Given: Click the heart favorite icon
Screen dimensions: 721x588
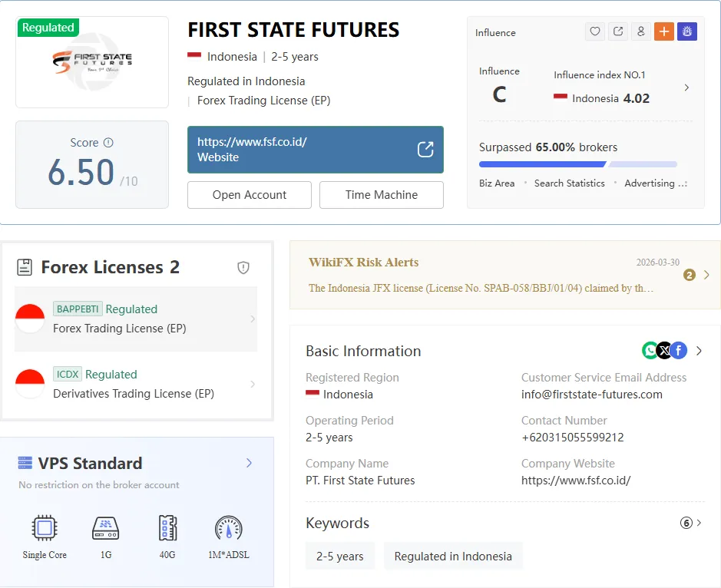Looking at the screenshot, I should (x=595, y=31).
